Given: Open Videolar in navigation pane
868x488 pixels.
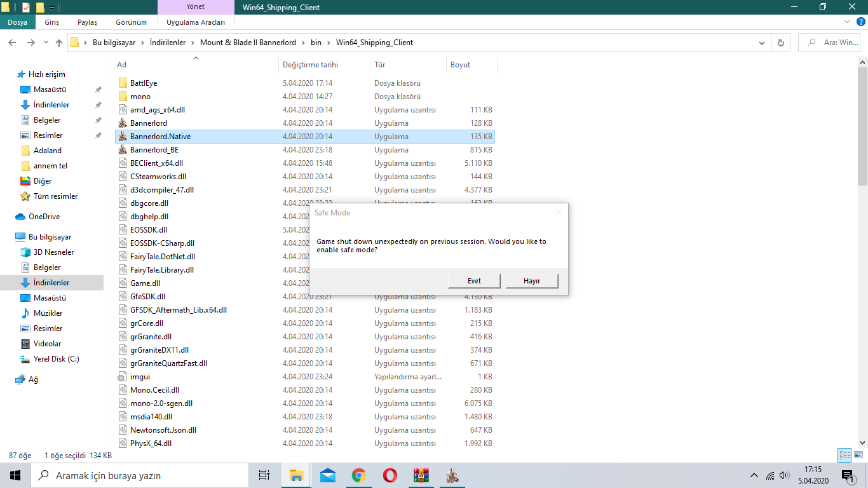Looking at the screenshot, I should [x=47, y=344].
